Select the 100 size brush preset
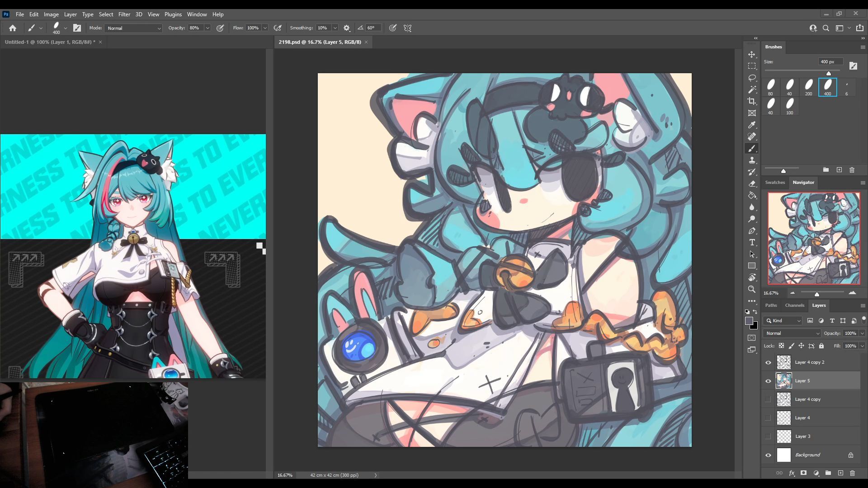 coord(790,106)
